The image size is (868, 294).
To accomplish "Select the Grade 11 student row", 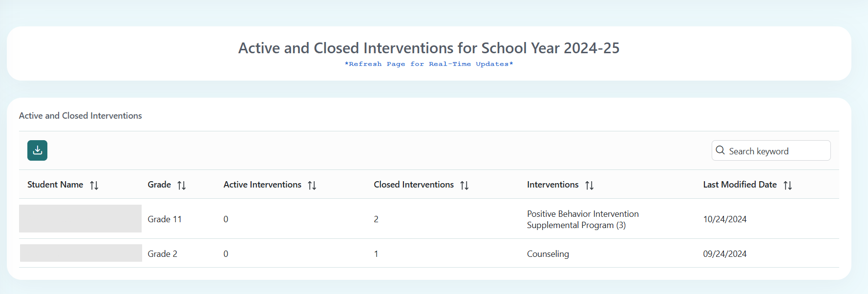I will coord(342,219).
